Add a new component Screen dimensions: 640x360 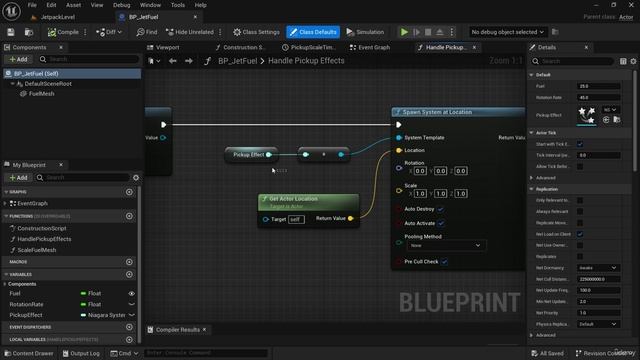pos(18,59)
